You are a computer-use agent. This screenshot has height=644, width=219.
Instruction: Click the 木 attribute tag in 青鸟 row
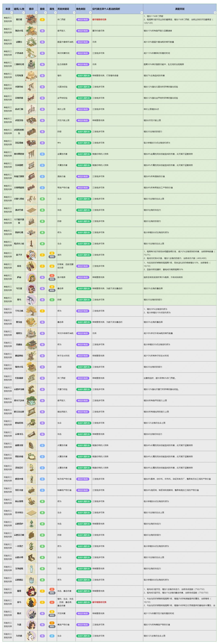click(52, 300)
